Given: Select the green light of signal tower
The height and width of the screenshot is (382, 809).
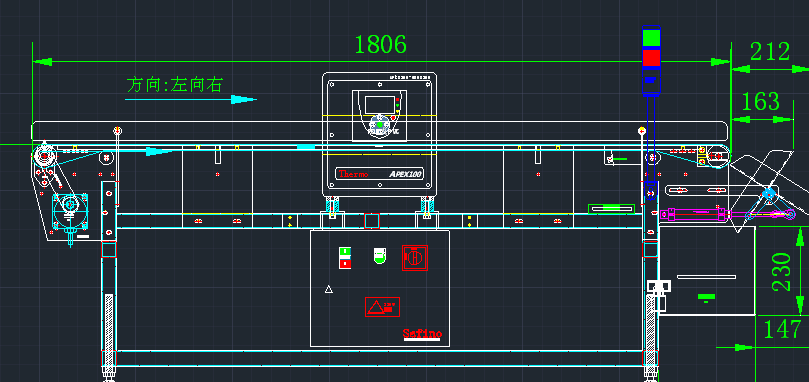Looking at the screenshot, I should 651,38.
